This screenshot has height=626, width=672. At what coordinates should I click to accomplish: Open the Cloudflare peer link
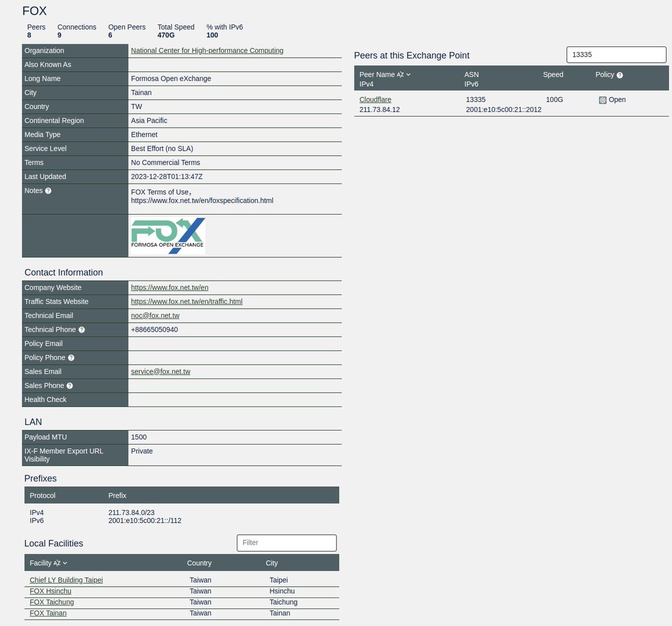coord(375,100)
